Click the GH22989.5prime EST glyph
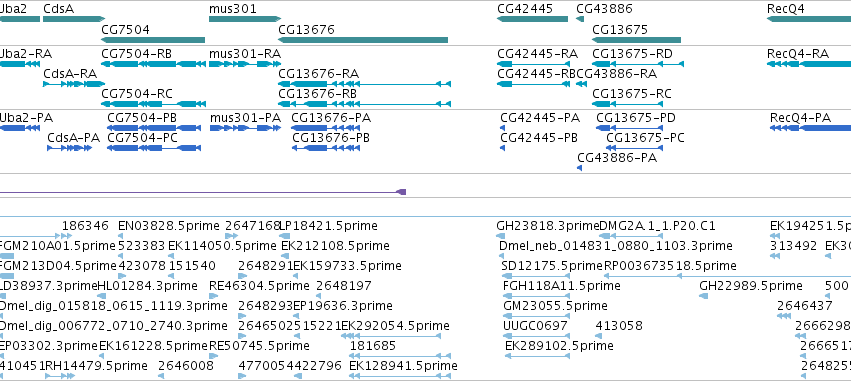 [x=704, y=296]
